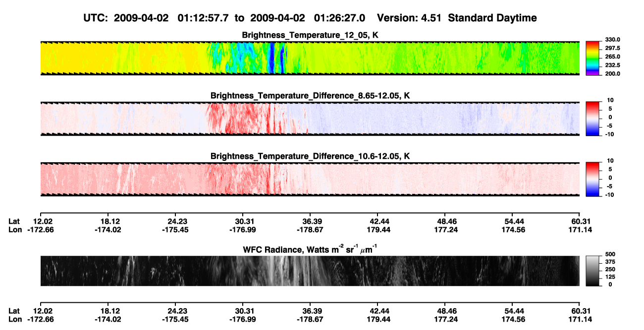Click longitude 174.56 on axis under WFC image
The height and width of the screenshot is (330, 644).
click(x=512, y=319)
